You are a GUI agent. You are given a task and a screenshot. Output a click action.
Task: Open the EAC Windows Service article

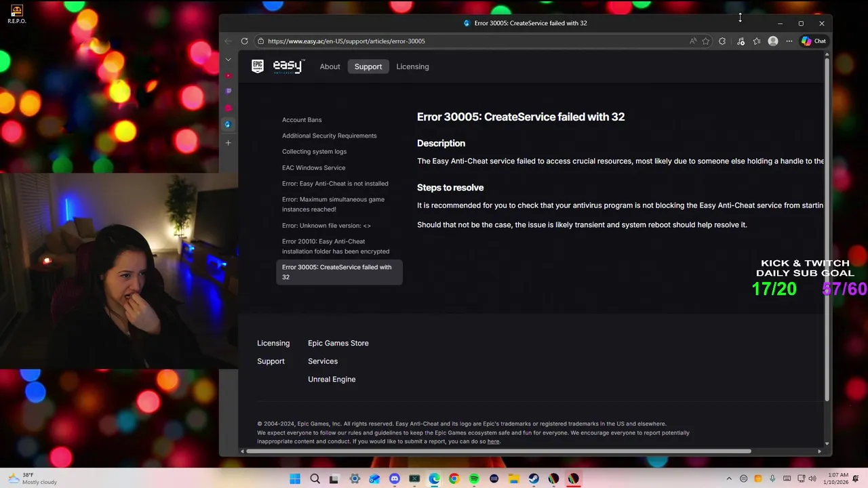313,167
